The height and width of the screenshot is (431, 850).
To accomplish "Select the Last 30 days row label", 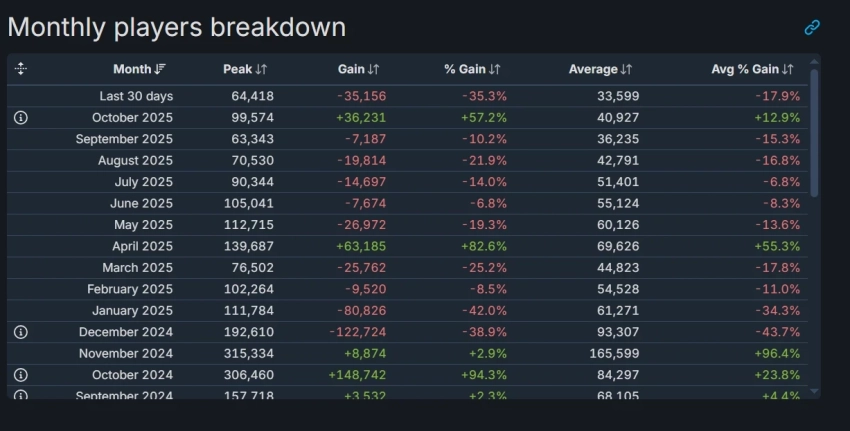I will point(136,96).
